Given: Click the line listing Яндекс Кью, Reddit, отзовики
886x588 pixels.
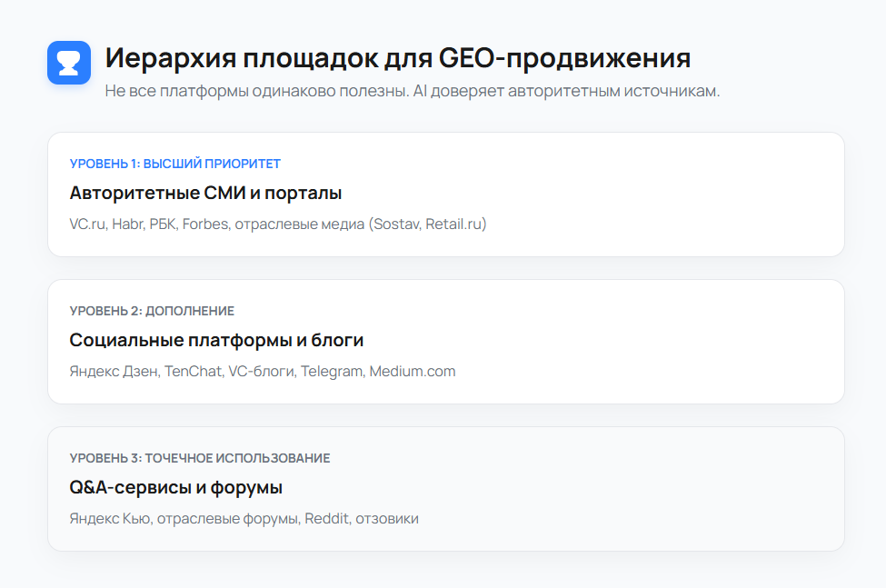Looking at the screenshot, I should pos(244,519).
